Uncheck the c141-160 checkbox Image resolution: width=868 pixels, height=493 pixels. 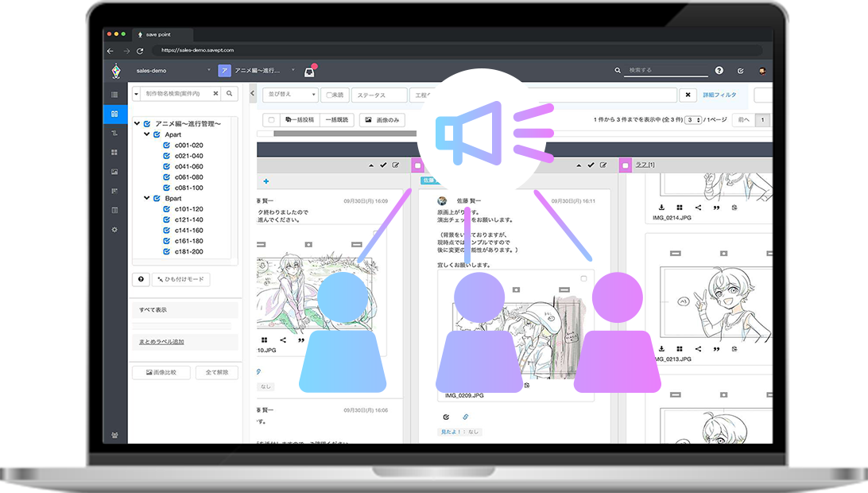pyautogui.click(x=167, y=231)
